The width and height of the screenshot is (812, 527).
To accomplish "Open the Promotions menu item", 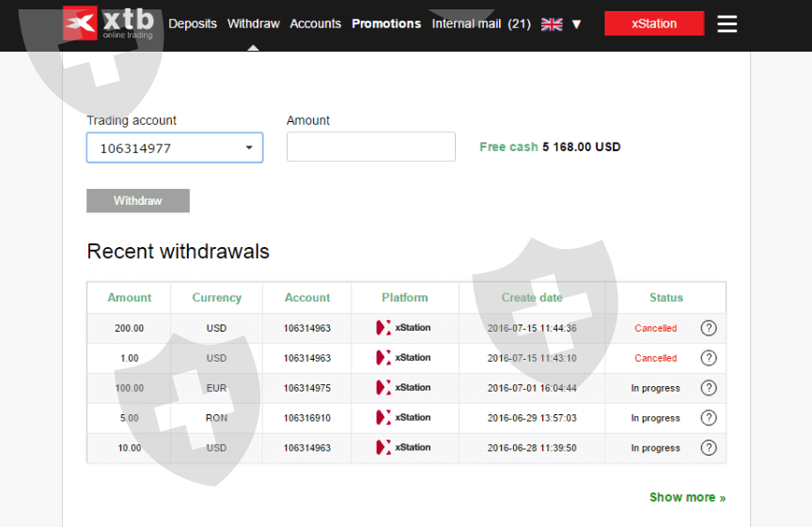I will (386, 23).
